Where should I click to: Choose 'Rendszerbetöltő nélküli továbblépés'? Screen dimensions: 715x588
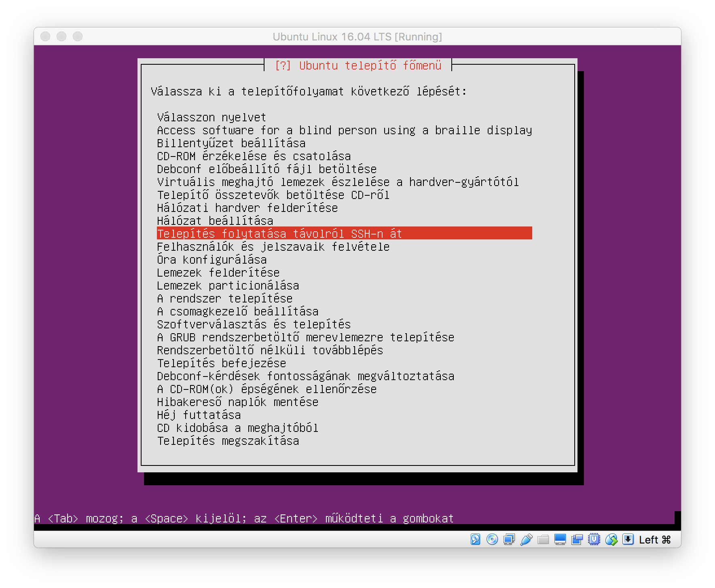coord(270,350)
